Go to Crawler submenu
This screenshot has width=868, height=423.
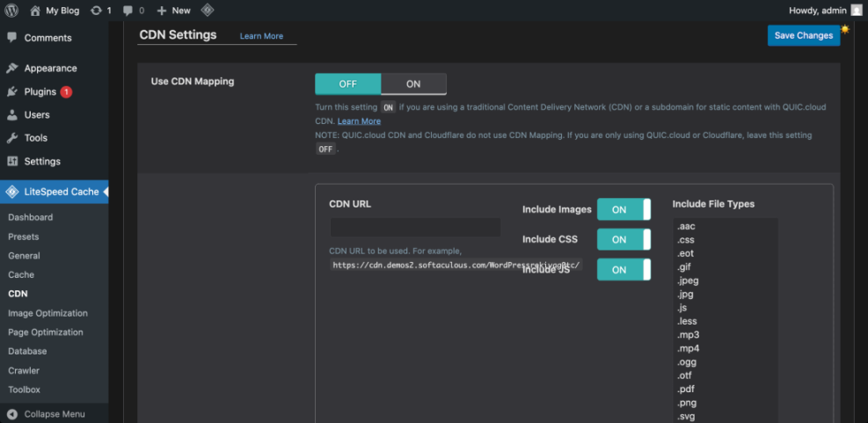click(24, 370)
